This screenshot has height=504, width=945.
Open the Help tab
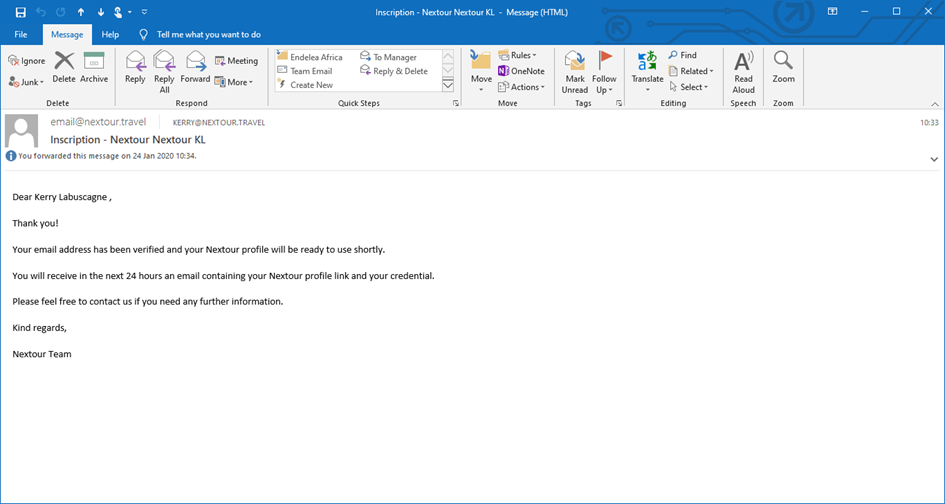pyautogui.click(x=110, y=34)
